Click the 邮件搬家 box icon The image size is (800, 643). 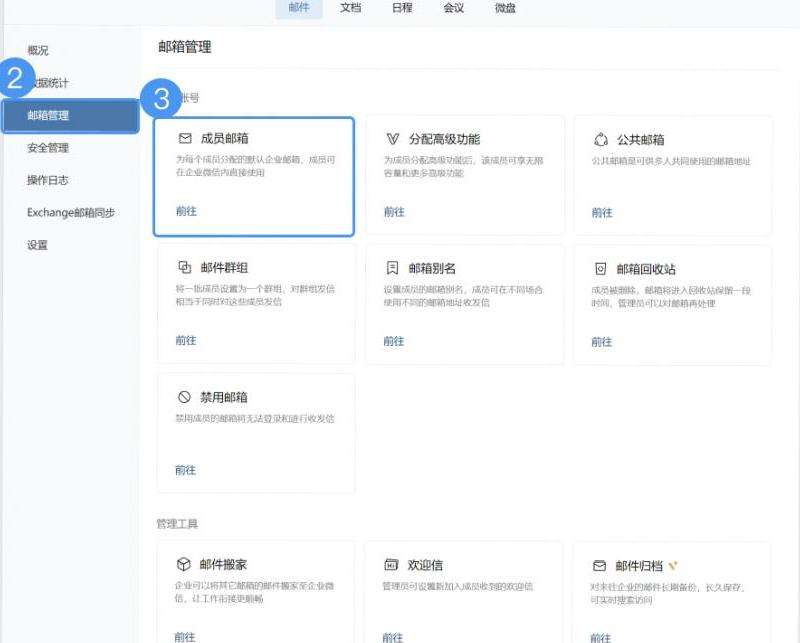184,565
